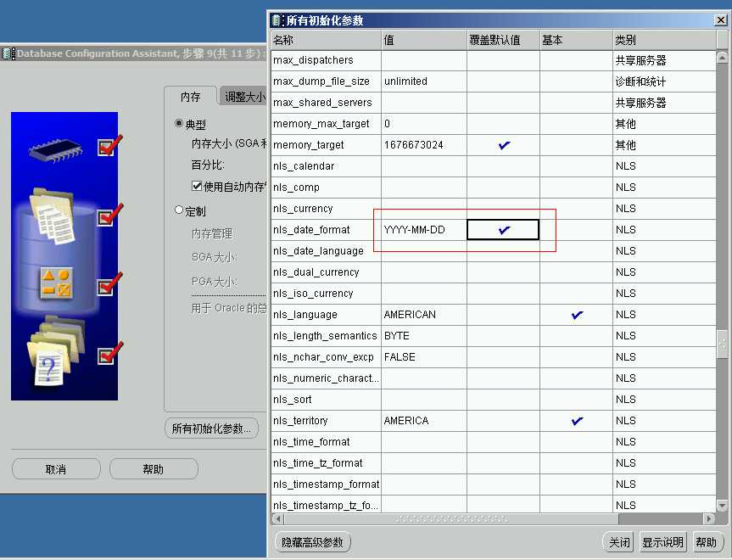The height and width of the screenshot is (560, 732).
Task: Click horizontal scrollbar right arrow
Action: tap(709, 518)
